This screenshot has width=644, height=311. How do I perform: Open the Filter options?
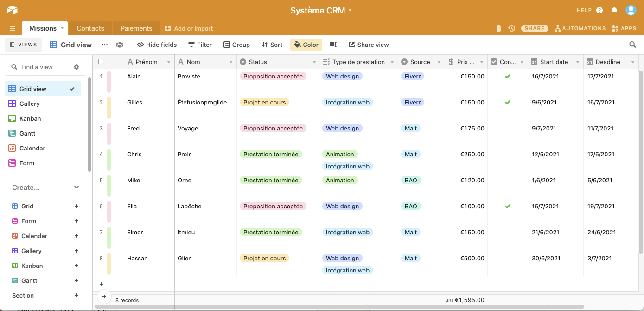point(200,45)
